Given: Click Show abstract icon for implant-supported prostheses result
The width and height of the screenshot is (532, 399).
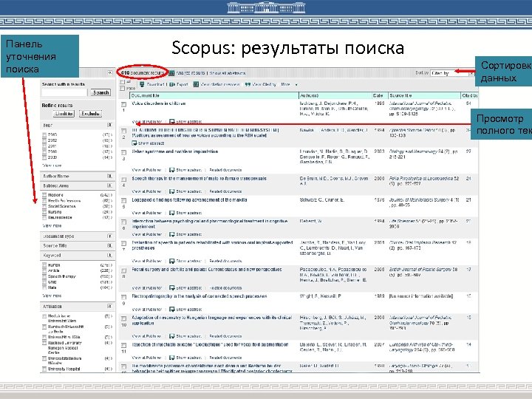Looking at the screenshot, I should tap(172, 261).
